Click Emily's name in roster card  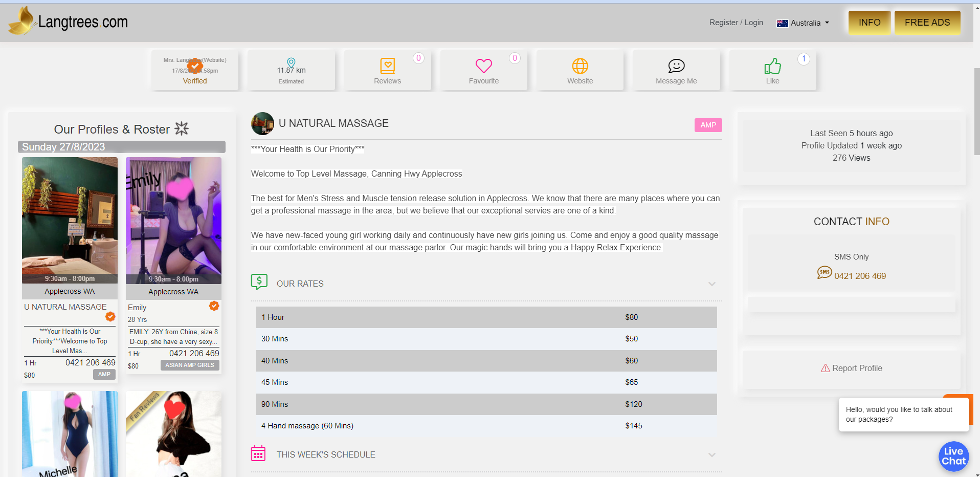(137, 308)
